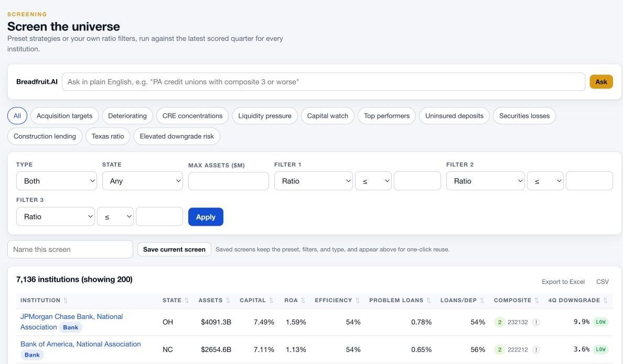Screen dimensions: 623x364
Task: Select Construction lending preset
Action: coord(45,136)
